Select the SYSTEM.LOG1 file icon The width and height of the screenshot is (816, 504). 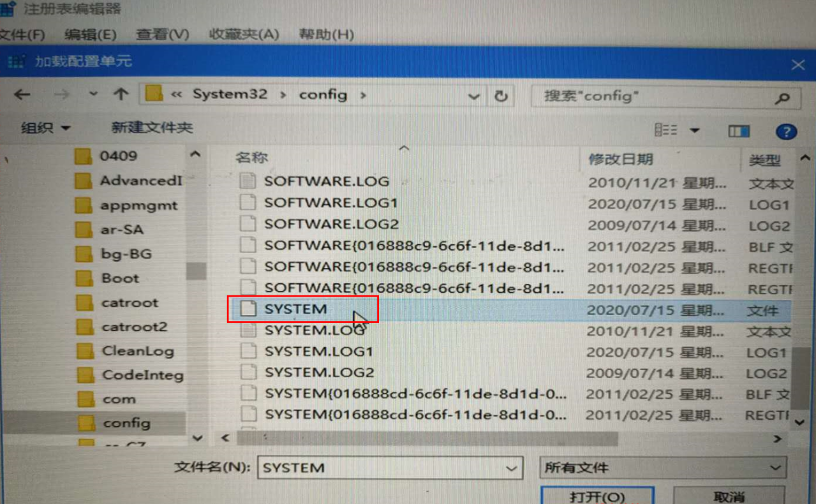click(x=248, y=352)
